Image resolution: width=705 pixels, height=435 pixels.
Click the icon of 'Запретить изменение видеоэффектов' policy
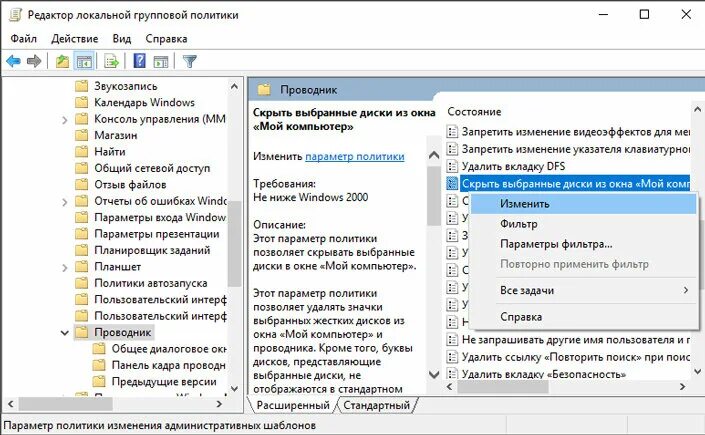point(452,132)
